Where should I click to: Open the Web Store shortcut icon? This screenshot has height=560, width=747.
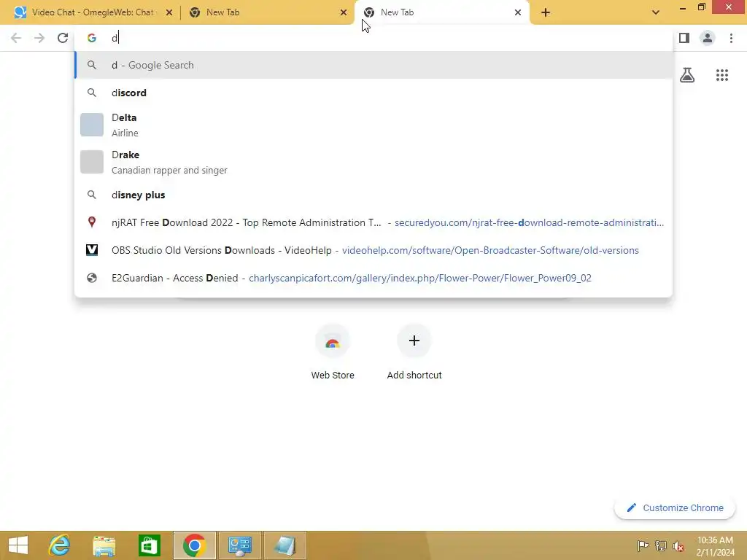tap(333, 341)
